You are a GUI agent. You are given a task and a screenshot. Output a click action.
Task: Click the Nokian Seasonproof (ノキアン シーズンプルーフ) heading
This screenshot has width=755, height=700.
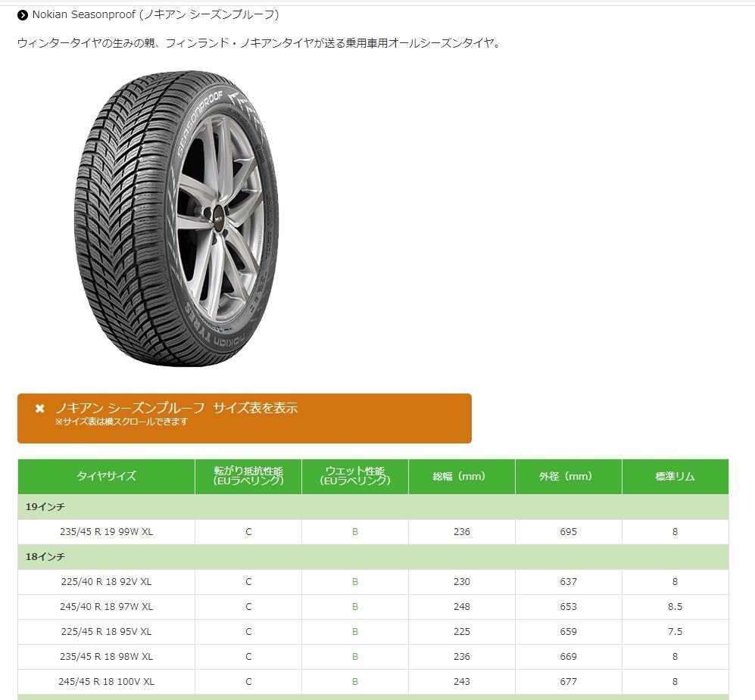click(x=155, y=15)
